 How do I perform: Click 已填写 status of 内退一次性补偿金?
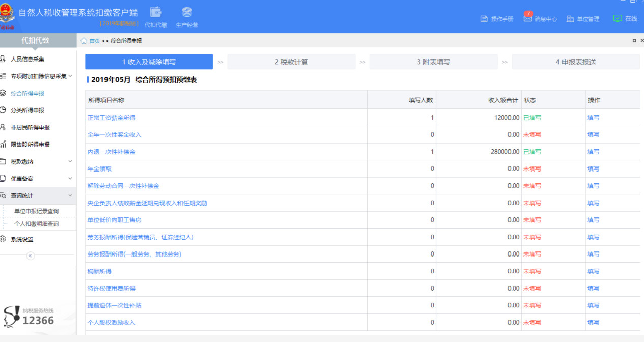coord(532,152)
